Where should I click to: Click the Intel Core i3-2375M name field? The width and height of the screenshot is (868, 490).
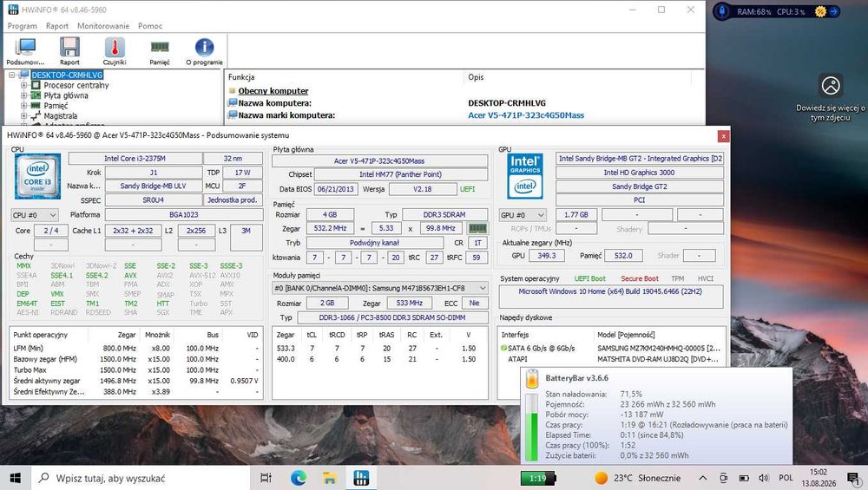click(135, 158)
